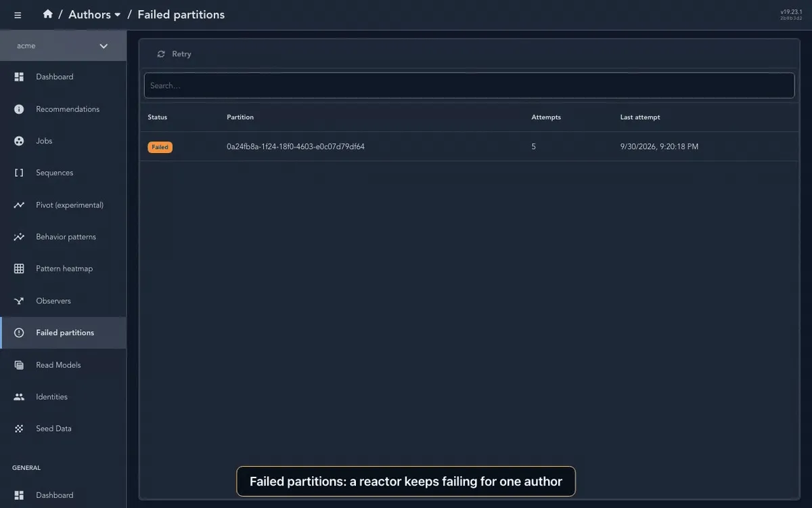This screenshot has width=812, height=508.
Task: Click the date 9/30/2026, 9:20:18 PM
Action: [659, 146]
